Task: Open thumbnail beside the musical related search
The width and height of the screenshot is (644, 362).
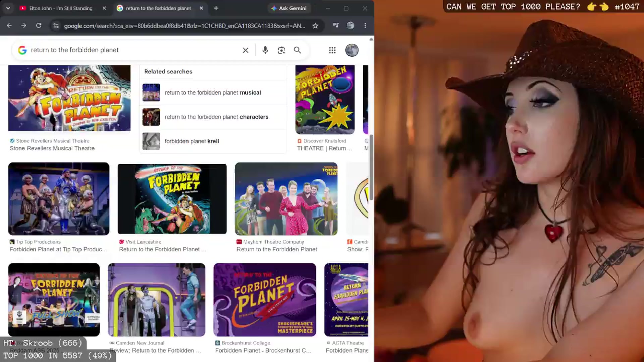Action: click(x=151, y=93)
